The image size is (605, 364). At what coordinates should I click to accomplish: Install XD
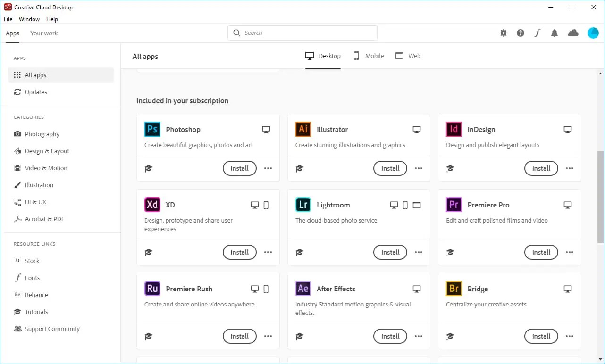(x=239, y=252)
